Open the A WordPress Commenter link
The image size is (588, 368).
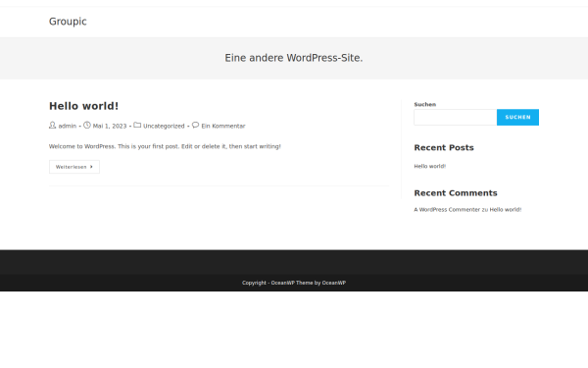pos(447,210)
